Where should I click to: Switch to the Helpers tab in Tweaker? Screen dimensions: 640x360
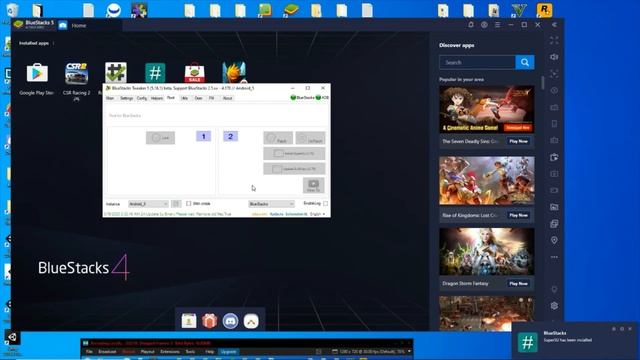click(x=157, y=98)
